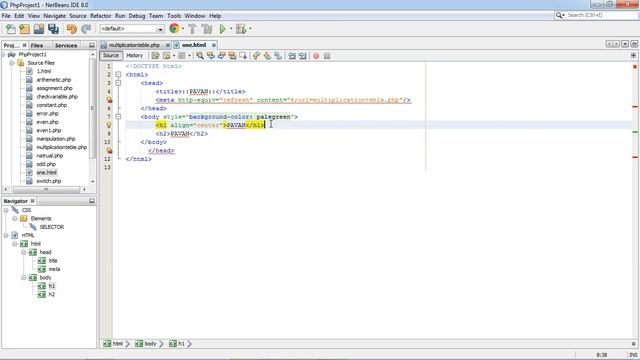Viewport: 640px width, 360px height.
Task: Click the Build Project hammer icon
Action: [x=192, y=29]
